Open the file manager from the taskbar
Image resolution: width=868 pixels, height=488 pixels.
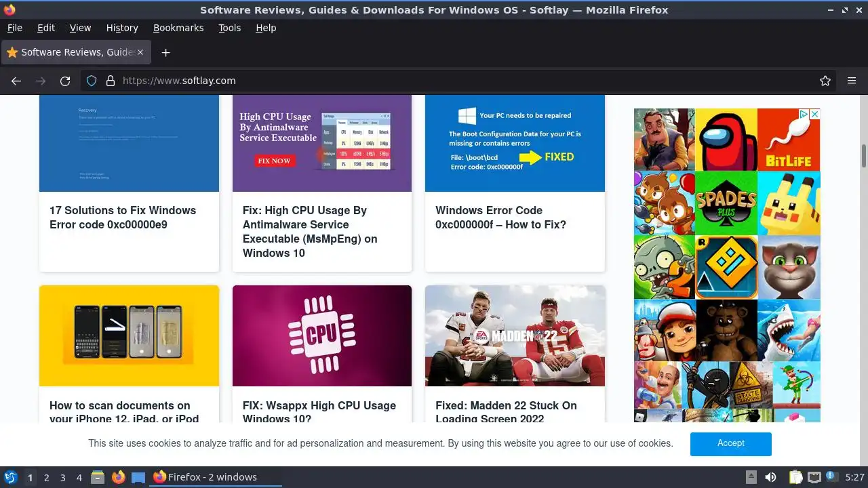pyautogui.click(x=98, y=477)
